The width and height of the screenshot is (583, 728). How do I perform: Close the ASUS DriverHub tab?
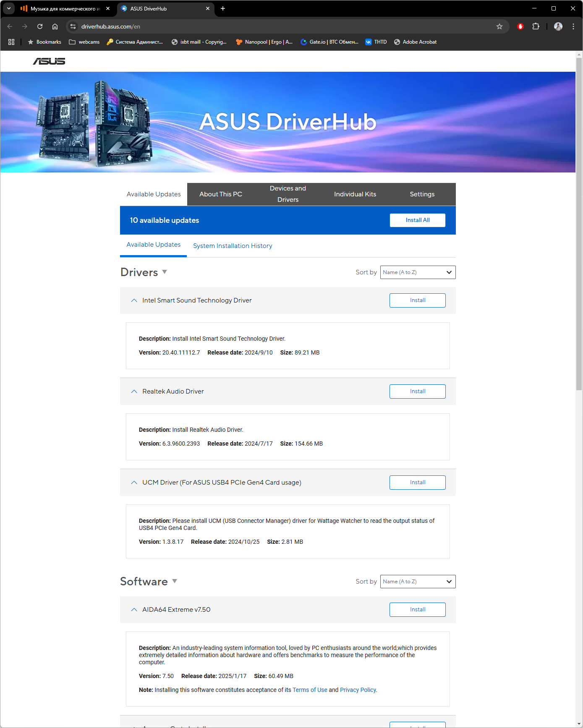point(208,8)
